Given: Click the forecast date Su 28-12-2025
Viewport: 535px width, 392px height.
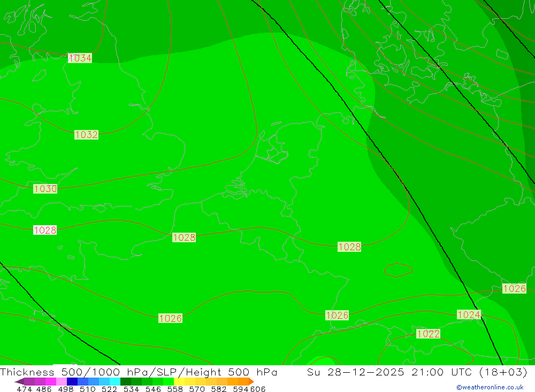Looking at the screenshot, I should tap(355, 372).
